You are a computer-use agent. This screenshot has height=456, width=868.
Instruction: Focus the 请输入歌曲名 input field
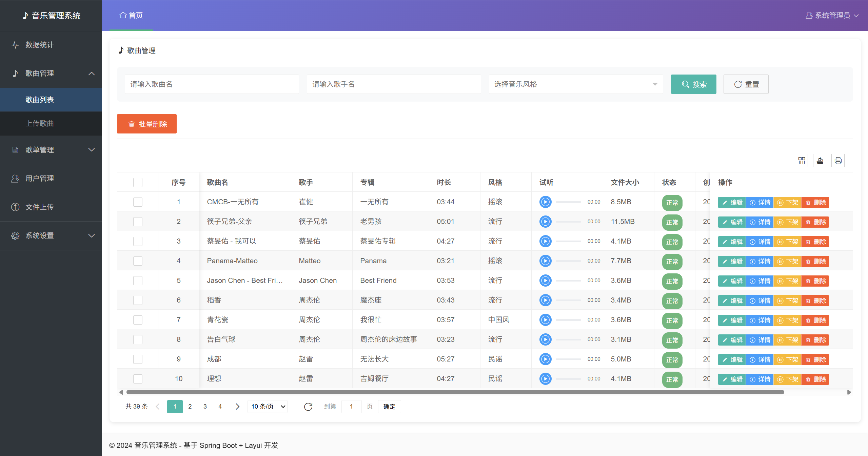point(212,84)
